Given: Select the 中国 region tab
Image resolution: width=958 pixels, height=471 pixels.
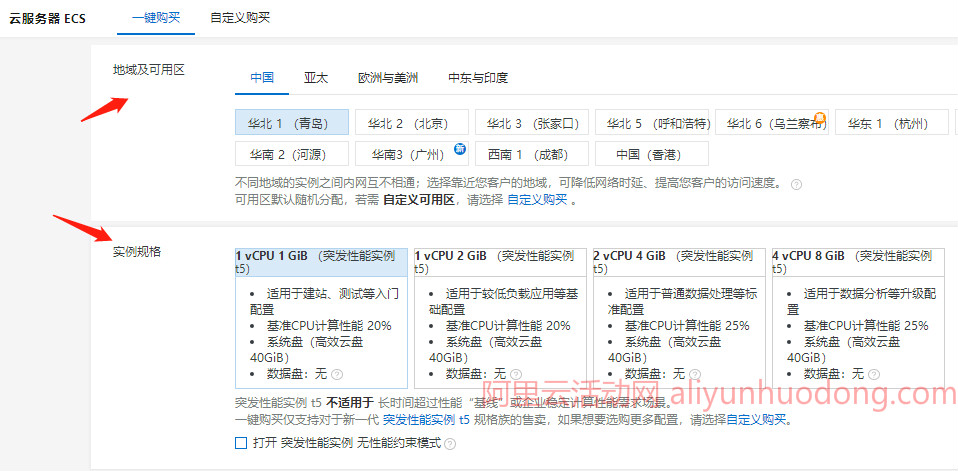Looking at the screenshot, I should click(261, 78).
